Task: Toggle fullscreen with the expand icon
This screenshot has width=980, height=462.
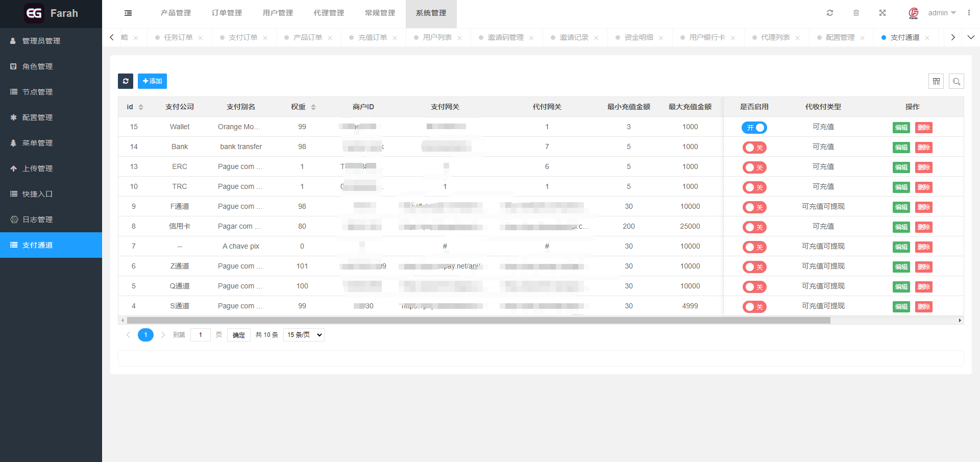Action: click(883, 13)
